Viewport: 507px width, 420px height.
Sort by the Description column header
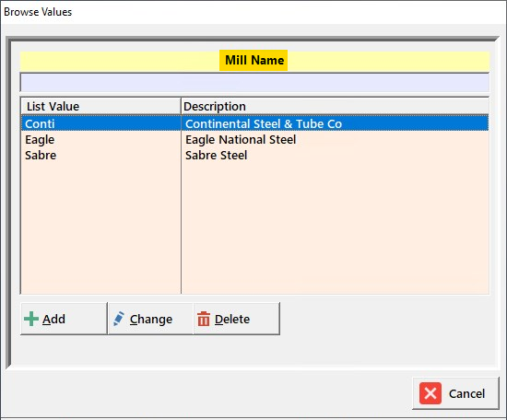point(335,106)
